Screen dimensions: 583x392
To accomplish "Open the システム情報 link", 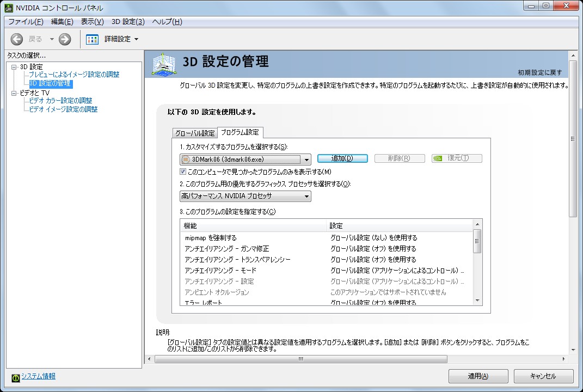I will coord(38,376).
